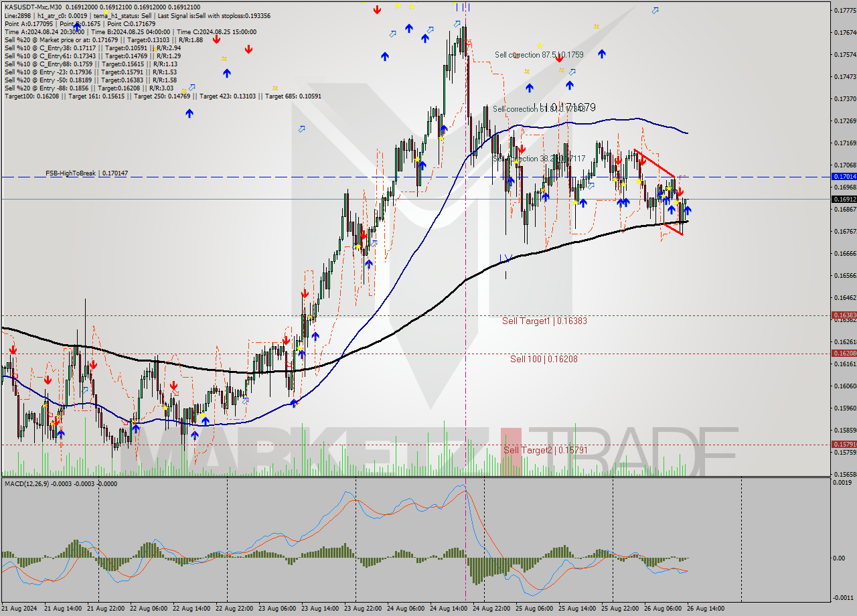Select the 'Sell Target1 | 0.16383' label
Screen dimensions: 857x616
[x=544, y=321]
